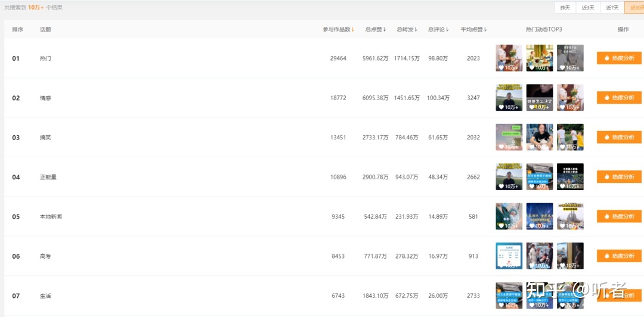
Task: Sort by 总转发 column arrow
Action: coord(416,30)
